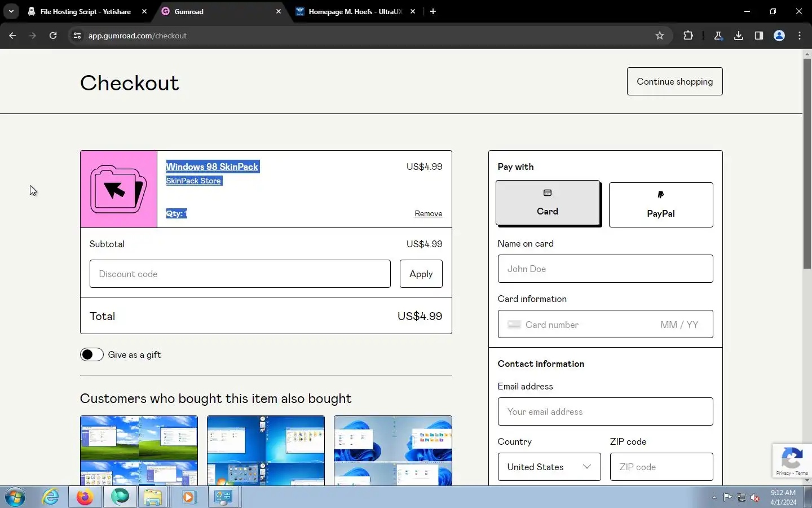Open the taskbar clock and date
The image size is (812, 508).
coord(783,497)
